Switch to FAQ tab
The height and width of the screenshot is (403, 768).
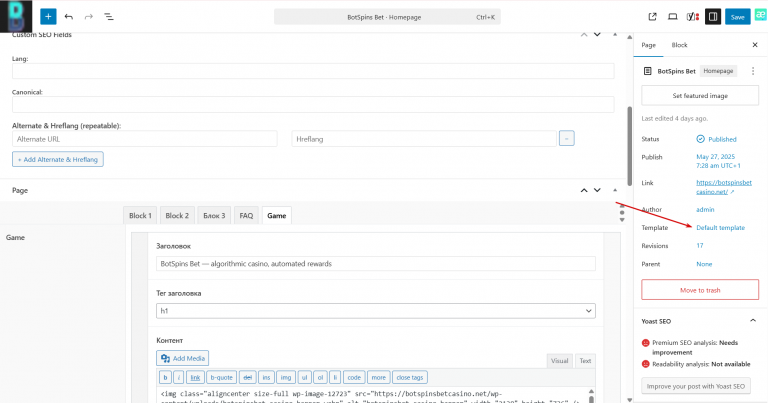pyautogui.click(x=246, y=215)
